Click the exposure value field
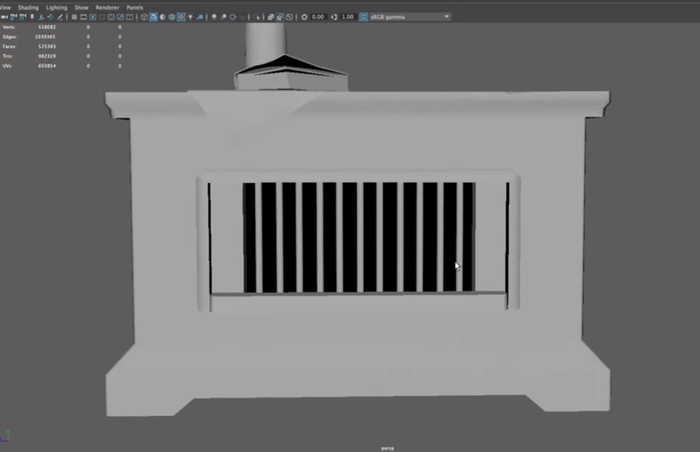700x452 pixels. click(318, 17)
